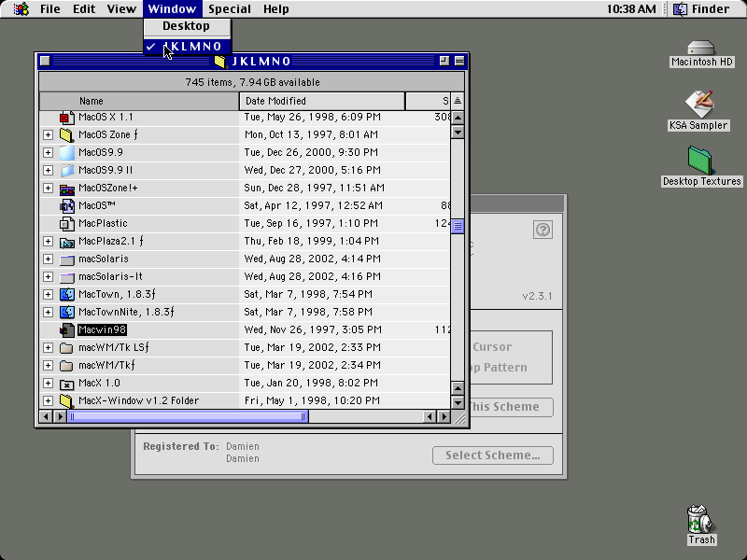Click the MacOSZone!+ folder icon
This screenshot has width=747, height=560.
pos(66,189)
